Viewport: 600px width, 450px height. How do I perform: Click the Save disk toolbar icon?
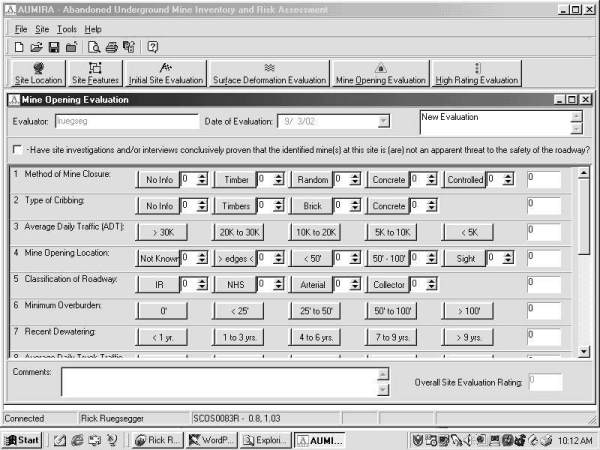pos(53,47)
